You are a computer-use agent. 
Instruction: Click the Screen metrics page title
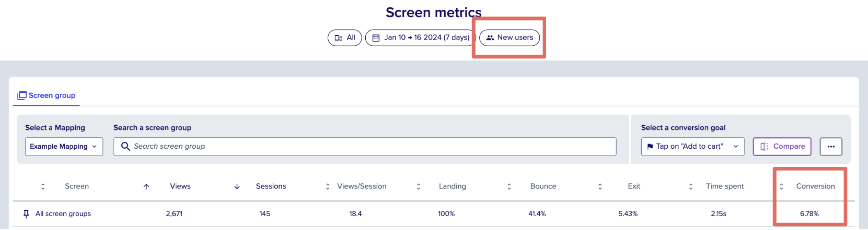pos(434,12)
